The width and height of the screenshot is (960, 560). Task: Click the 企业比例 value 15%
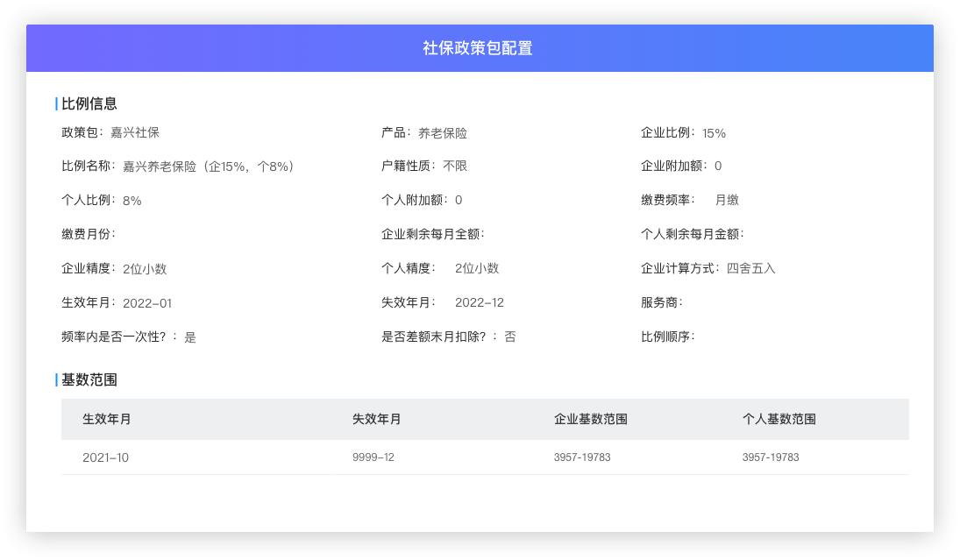pyautogui.click(x=714, y=133)
